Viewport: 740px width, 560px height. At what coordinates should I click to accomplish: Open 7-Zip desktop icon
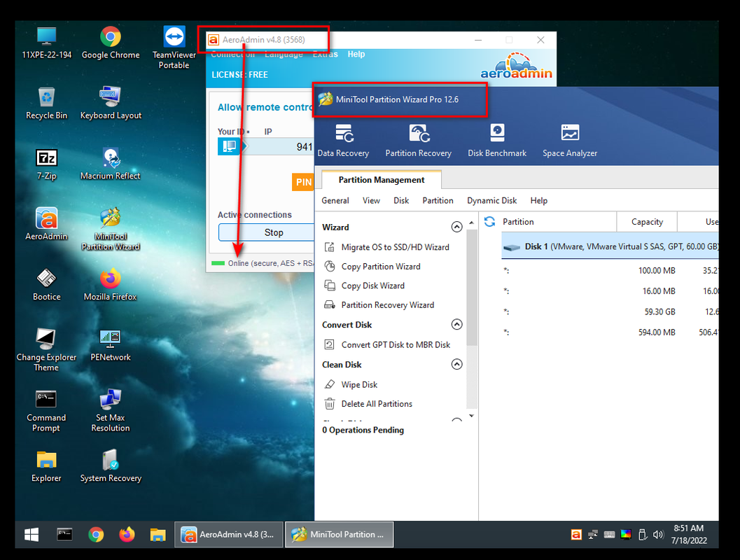pyautogui.click(x=46, y=164)
